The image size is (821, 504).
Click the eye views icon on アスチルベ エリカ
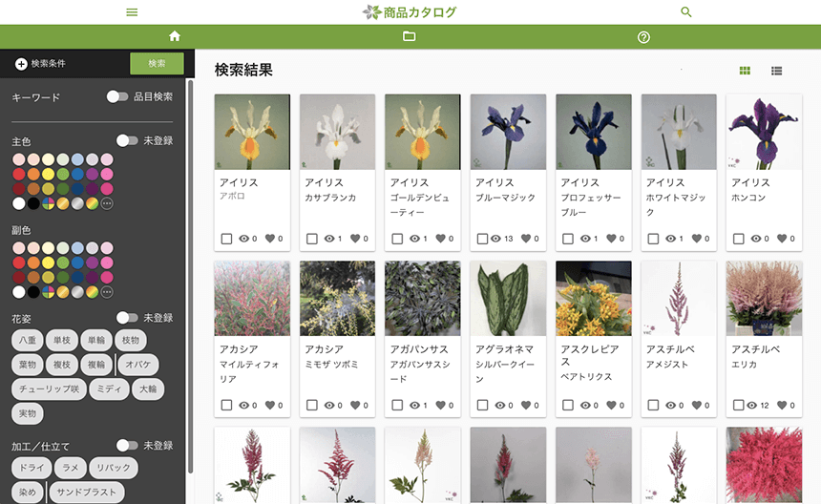(x=752, y=405)
